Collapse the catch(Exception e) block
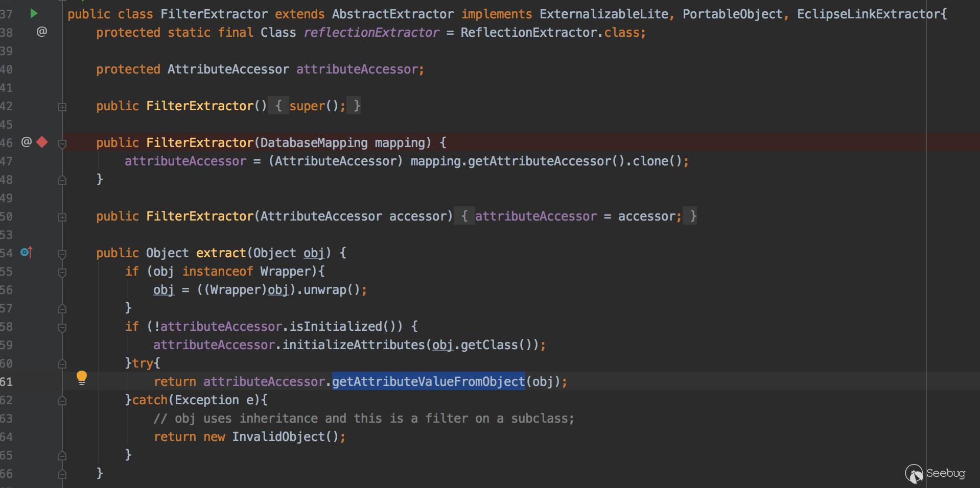980x488 pixels. [x=62, y=401]
